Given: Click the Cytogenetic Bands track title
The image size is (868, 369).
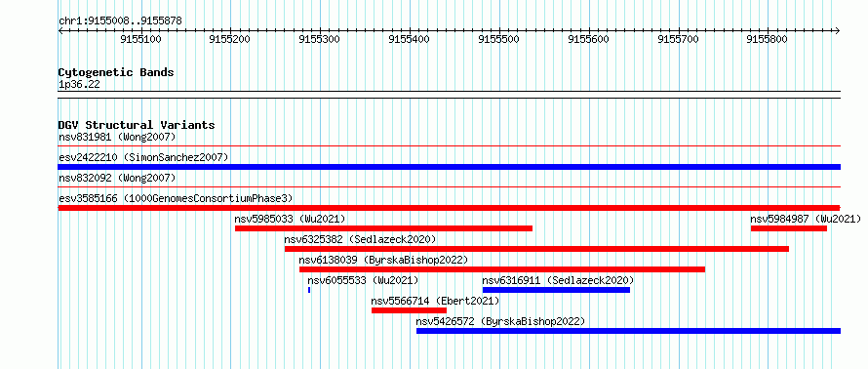Looking at the screenshot, I should (116, 72).
